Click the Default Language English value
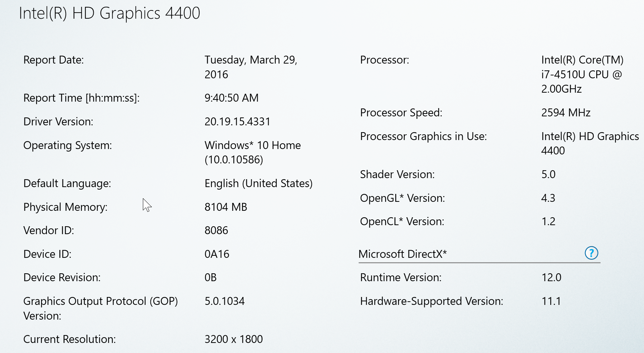Screen dimensions: 644x353 [x=258, y=184]
